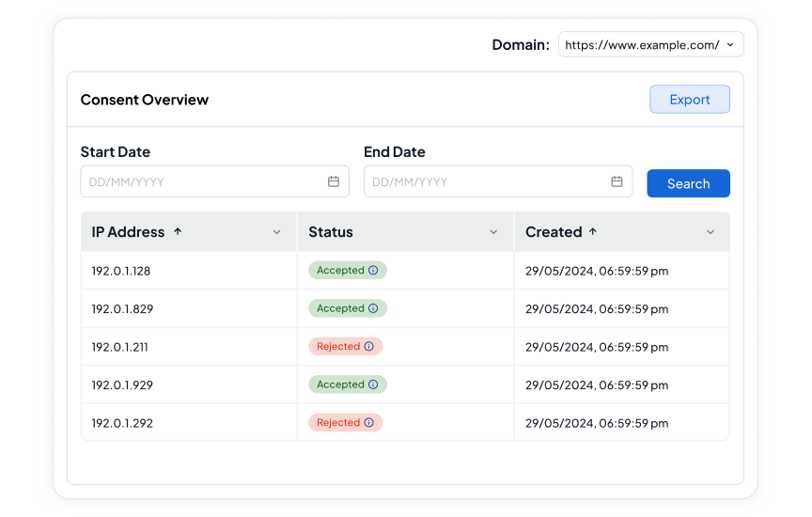This screenshot has width=812, height=517.
Task: Click Accepted badge in the 192.0.1.128 row
Action: (348, 270)
